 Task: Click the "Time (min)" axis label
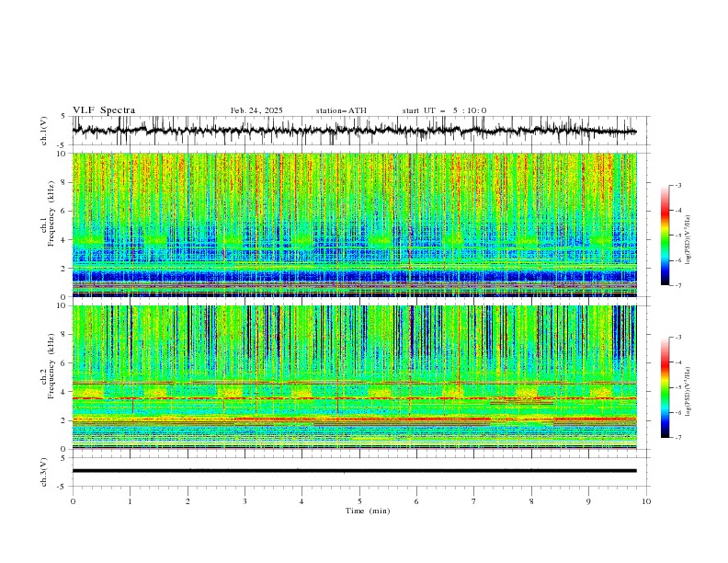click(x=368, y=511)
